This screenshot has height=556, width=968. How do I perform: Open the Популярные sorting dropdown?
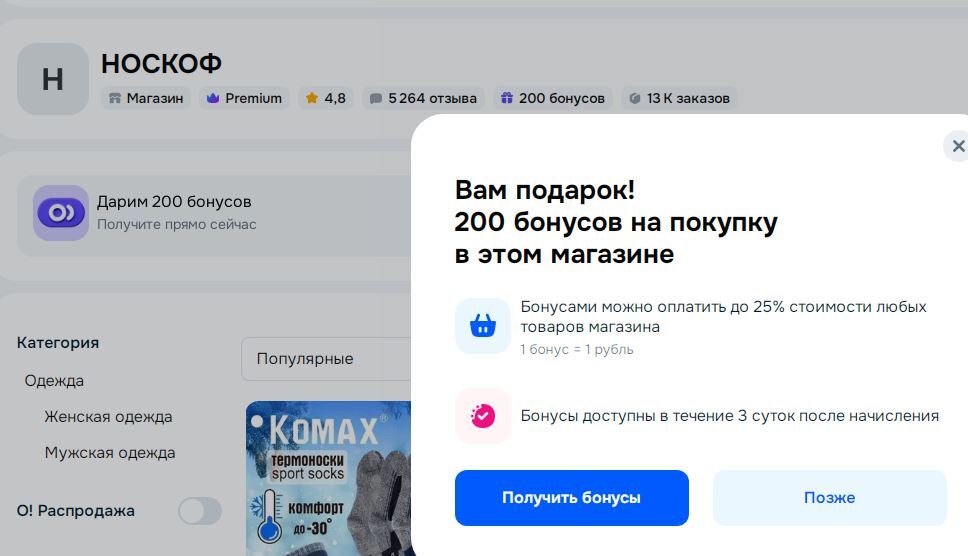pos(326,359)
